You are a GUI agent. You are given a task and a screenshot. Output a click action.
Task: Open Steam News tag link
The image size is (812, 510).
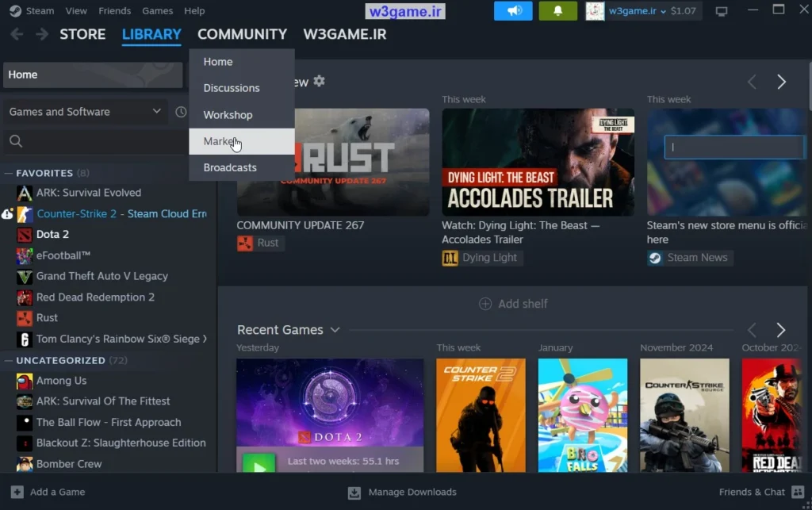click(690, 258)
